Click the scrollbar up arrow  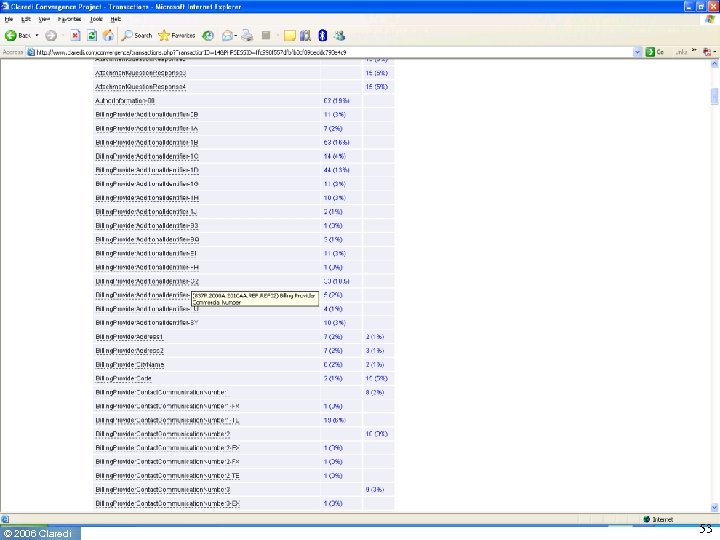[x=714, y=64]
